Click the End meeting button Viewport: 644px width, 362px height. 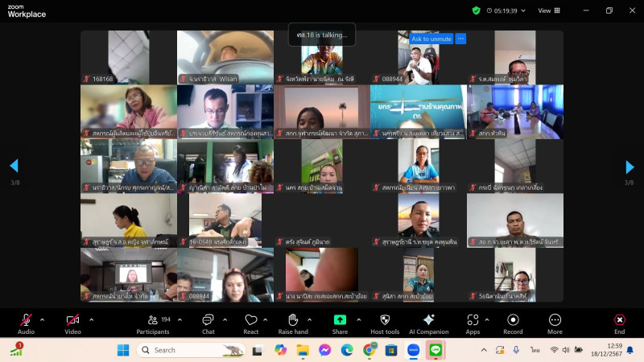[619, 323]
